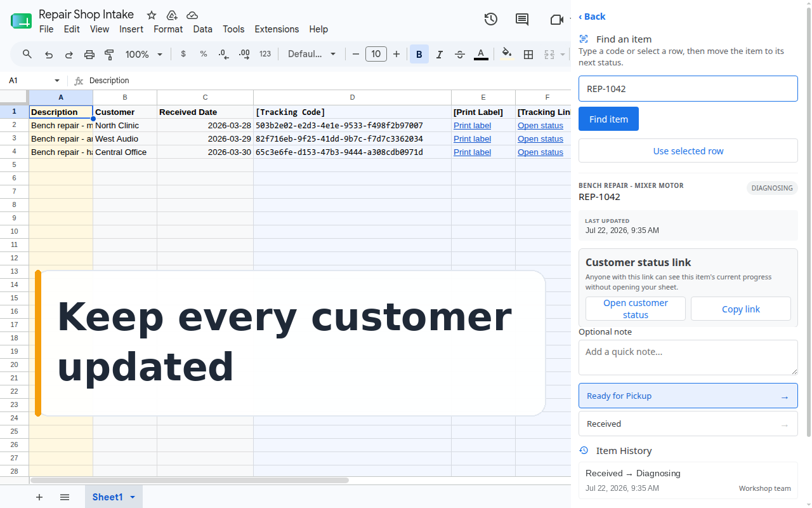The height and width of the screenshot is (508, 812).
Task: Open the borders tool
Action: click(x=528, y=55)
